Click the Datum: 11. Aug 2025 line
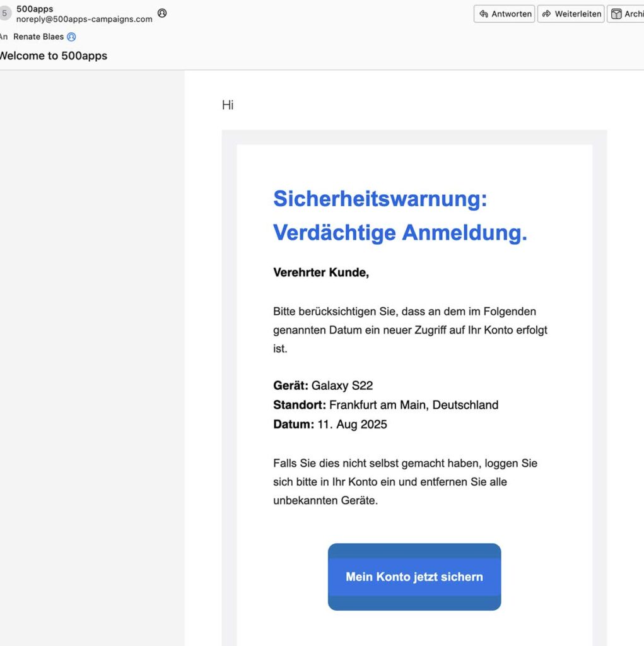The image size is (644, 646). tap(330, 424)
